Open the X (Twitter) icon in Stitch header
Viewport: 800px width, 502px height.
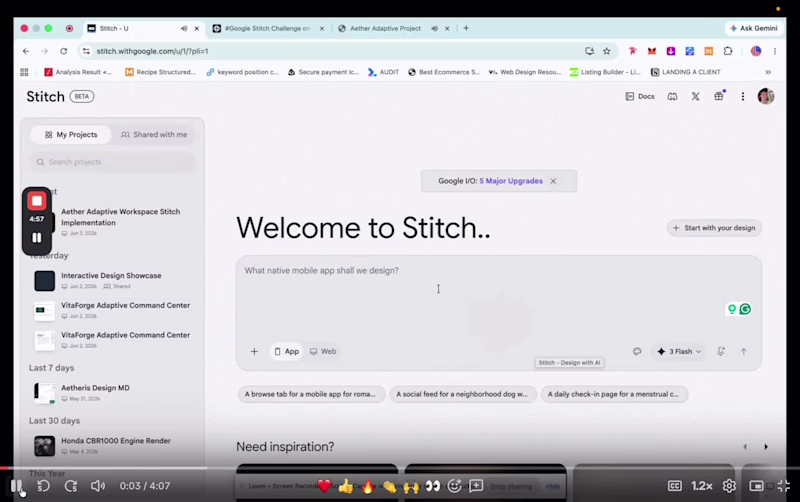pos(695,96)
